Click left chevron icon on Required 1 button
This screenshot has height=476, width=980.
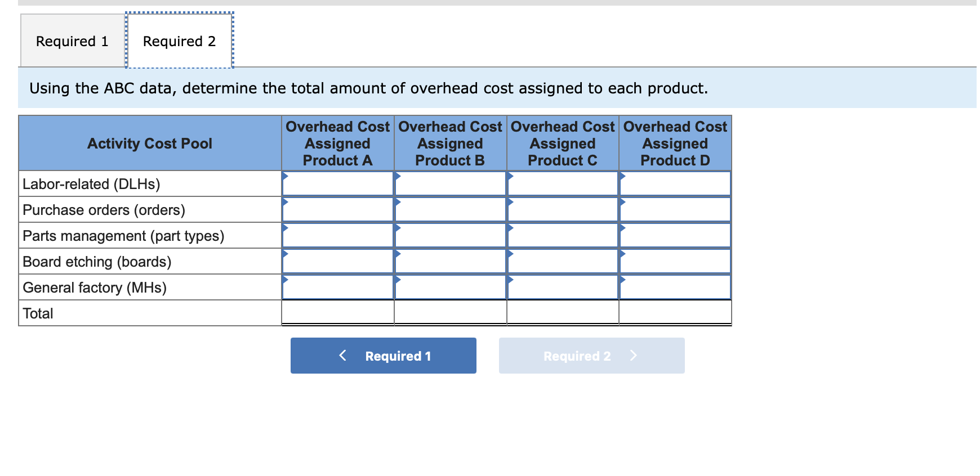pos(342,356)
